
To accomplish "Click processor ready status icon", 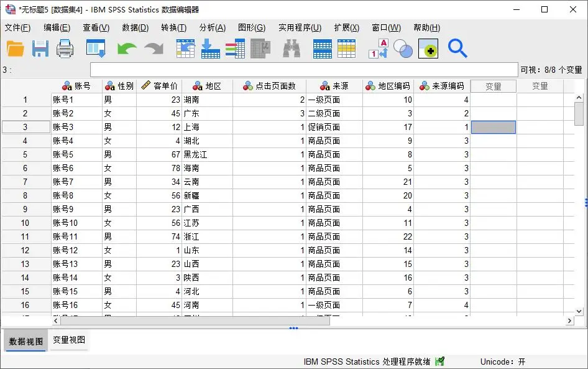I will 439,362.
